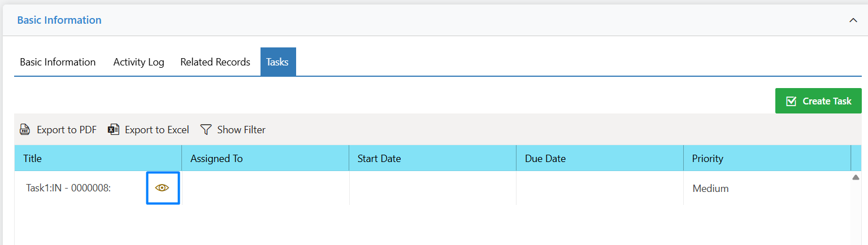
Task: Sort by the Priority column header
Action: (767, 159)
